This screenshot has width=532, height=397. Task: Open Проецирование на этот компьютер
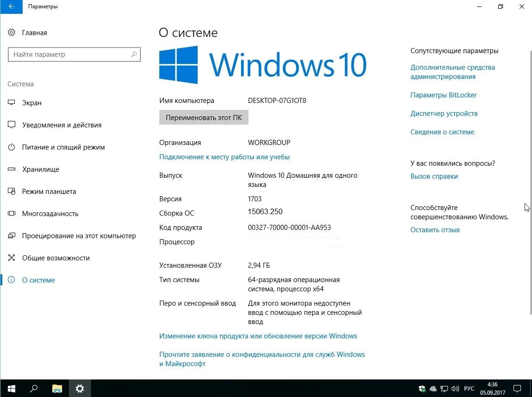click(x=79, y=236)
